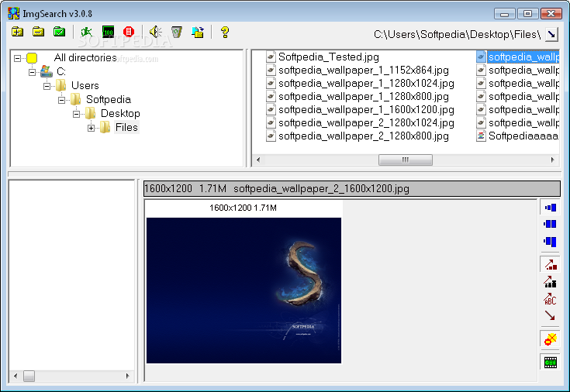Viewport: 570px width, 392px height.
Task: Click the file list scroll left arrow
Action: (258, 160)
